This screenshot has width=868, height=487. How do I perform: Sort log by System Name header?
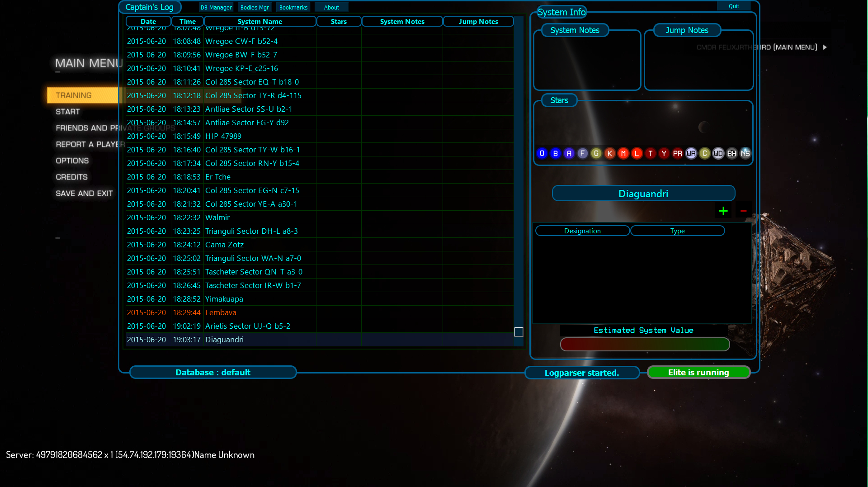(x=260, y=21)
